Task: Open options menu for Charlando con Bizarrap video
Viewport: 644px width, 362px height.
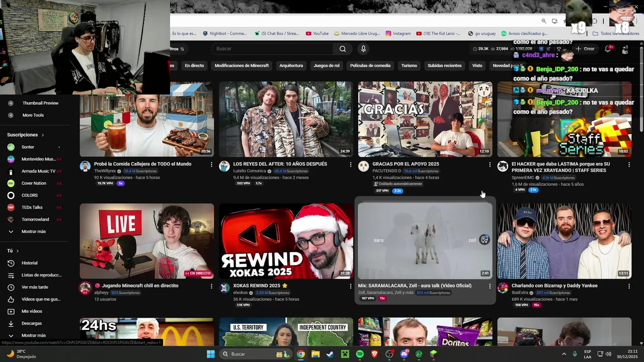Action: tap(629, 286)
